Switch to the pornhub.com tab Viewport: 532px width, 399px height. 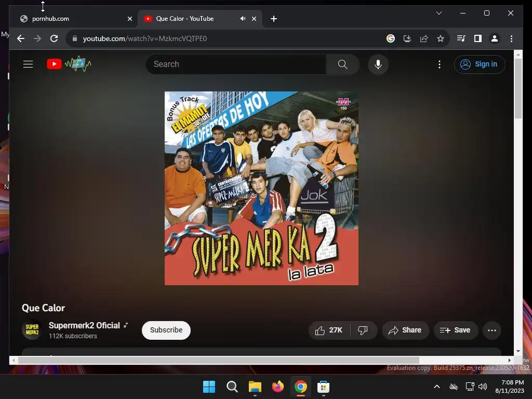click(74, 19)
